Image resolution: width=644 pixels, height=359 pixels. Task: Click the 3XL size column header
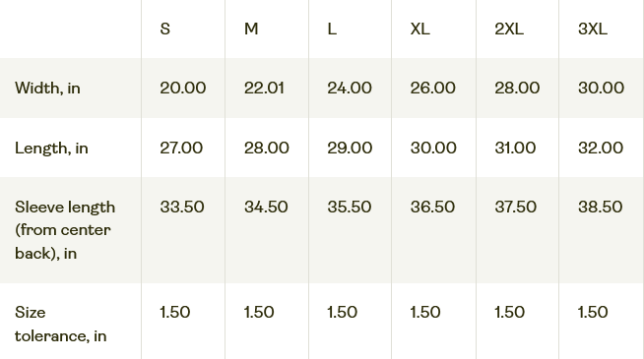(592, 30)
